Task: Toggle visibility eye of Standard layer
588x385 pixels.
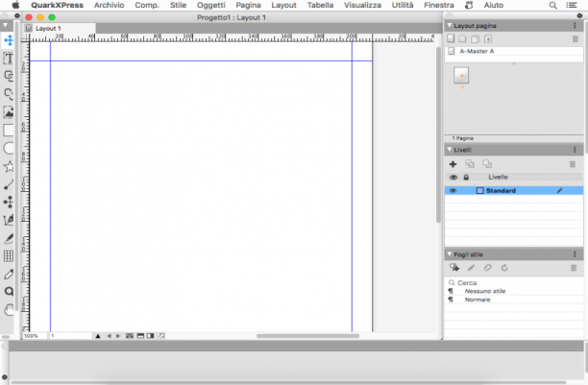Action: coord(453,190)
